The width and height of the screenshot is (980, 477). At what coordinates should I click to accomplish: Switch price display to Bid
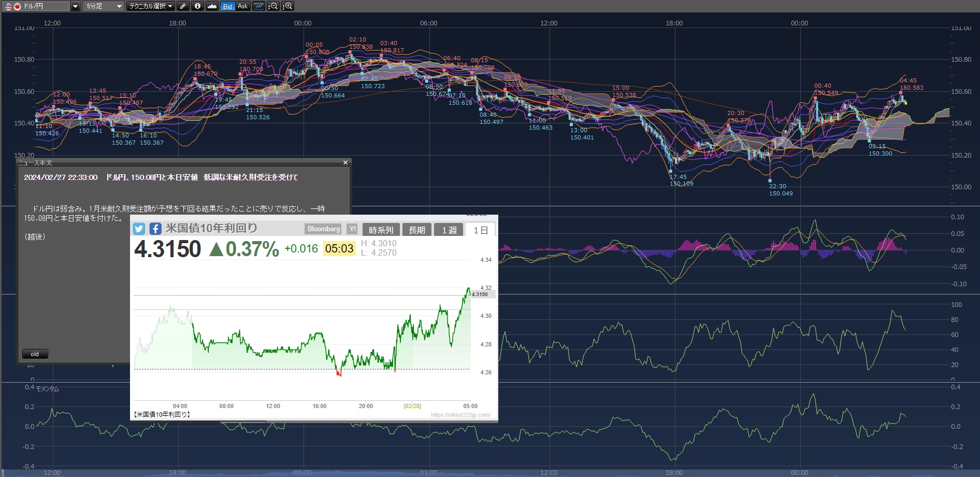click(x=227, y=6)
